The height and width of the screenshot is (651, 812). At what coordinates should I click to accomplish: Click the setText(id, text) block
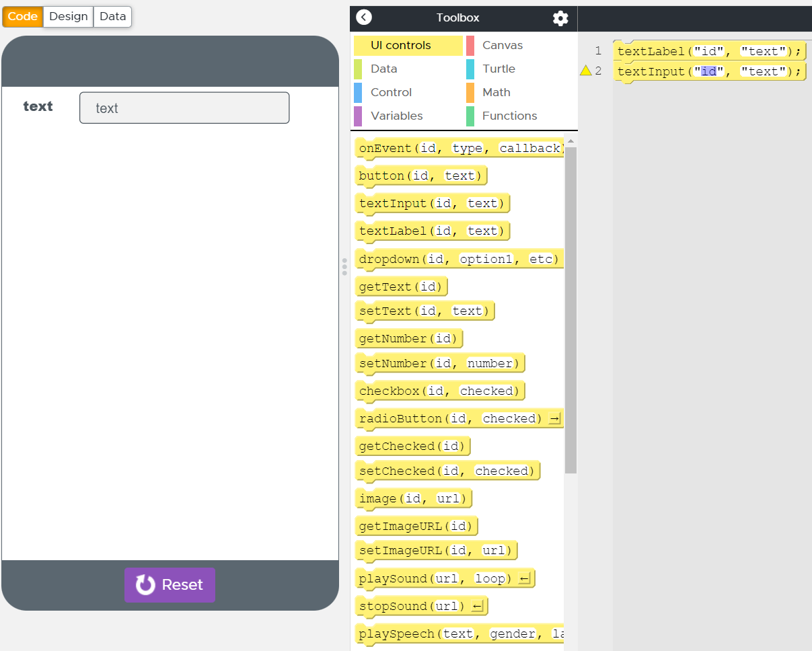click(425, 311)
